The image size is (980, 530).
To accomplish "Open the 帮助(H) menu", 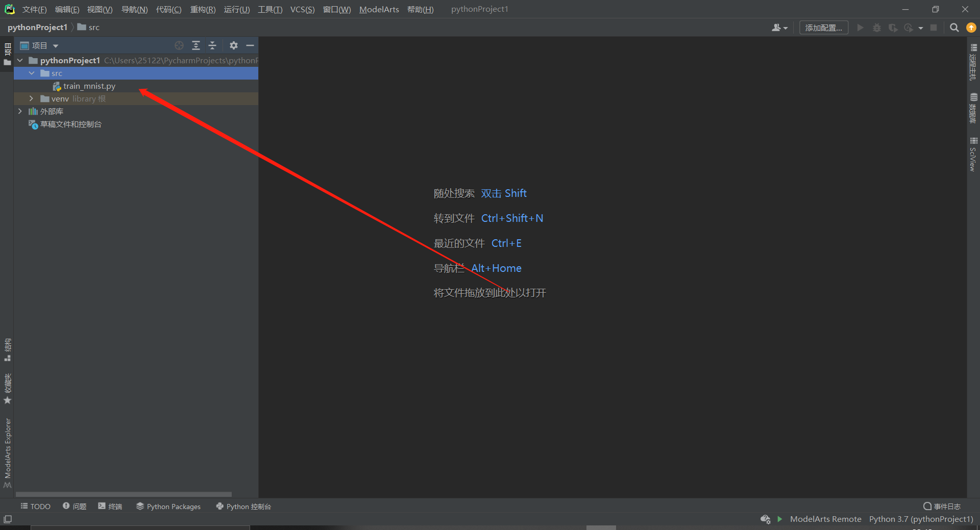I will (420, 9).
